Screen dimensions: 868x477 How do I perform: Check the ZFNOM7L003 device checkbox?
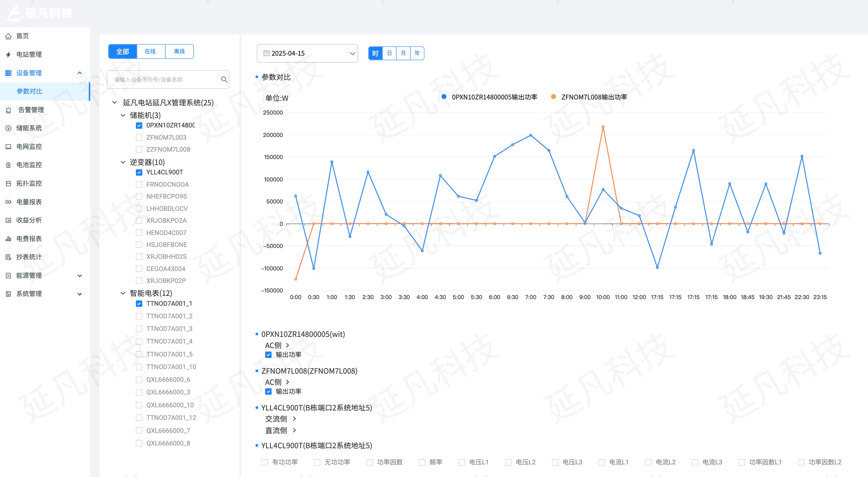(139, 137)
